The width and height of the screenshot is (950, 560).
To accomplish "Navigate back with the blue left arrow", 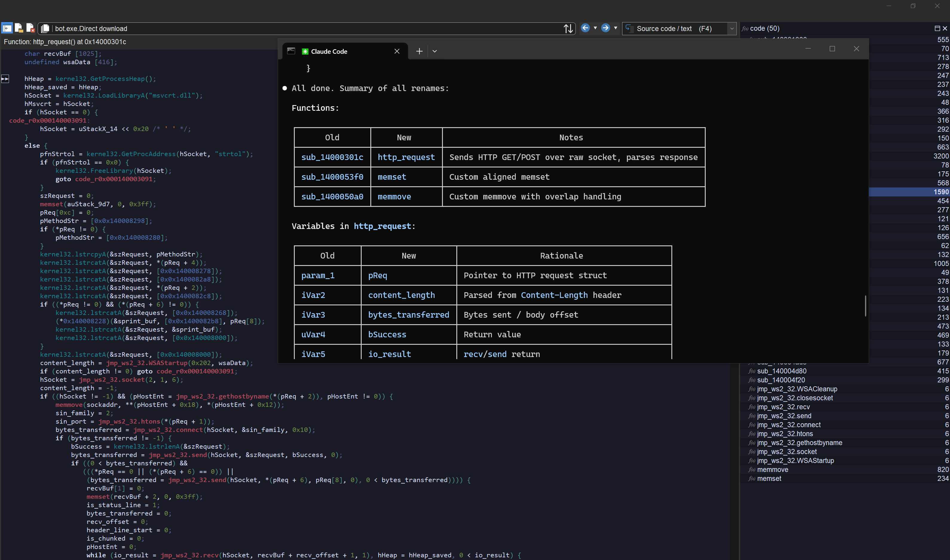I will pyautogui.click(x=585, y=28).
